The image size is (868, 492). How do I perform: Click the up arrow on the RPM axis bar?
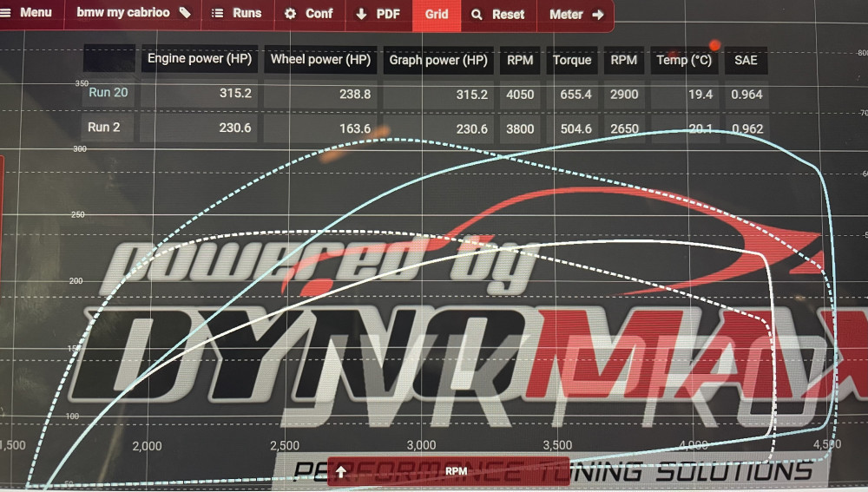(x=341, y=472)
